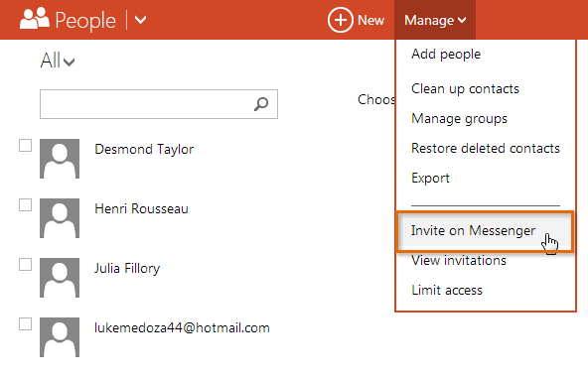The width and height of the screenshot is (588, 377).
Task: Select Restore deleted contacts option
Action: click(486, 149)
